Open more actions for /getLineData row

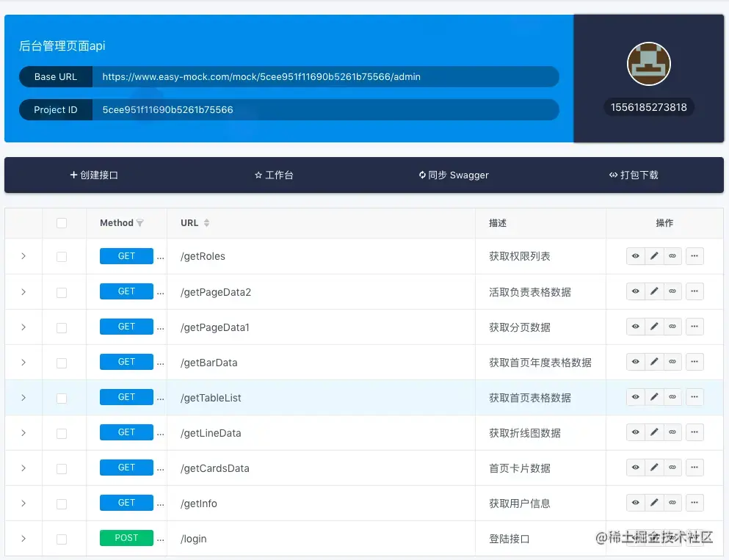(694, 433)
